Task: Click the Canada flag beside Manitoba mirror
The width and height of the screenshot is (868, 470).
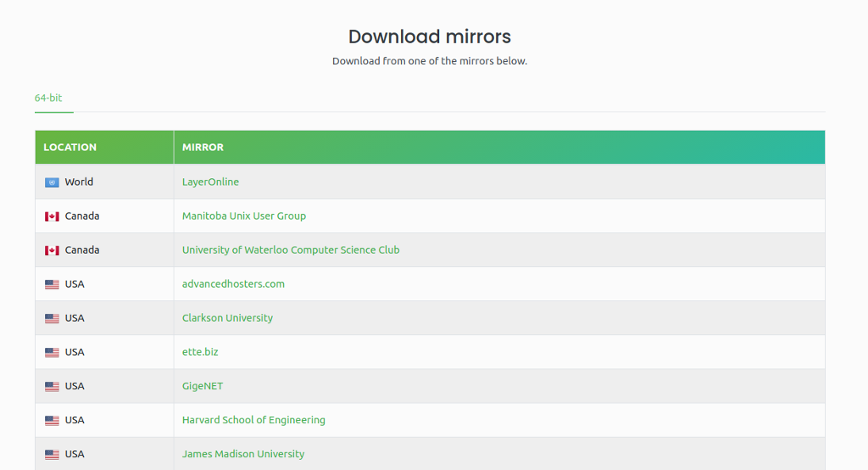Action: tap(52, 216)
